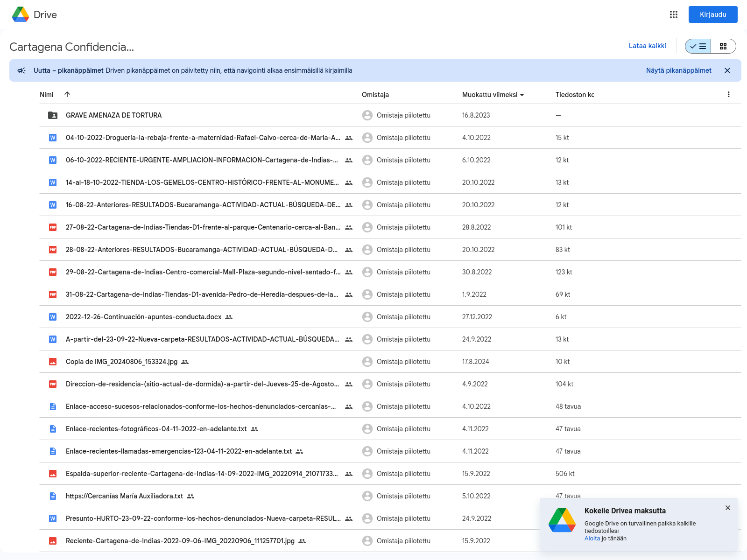This screenshot has height=560, width=747.
Task: Click Näytä pikanäppäimet link
Action: click(678, 70)
